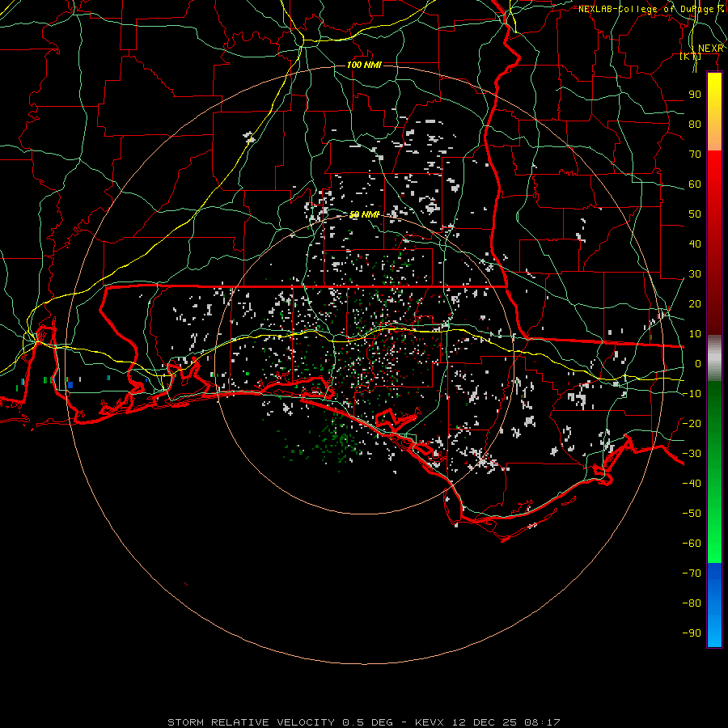This screenshot has width=728, height=728.
Task: Click the -40 value on the velocity scale
Action: click(692, 484)
